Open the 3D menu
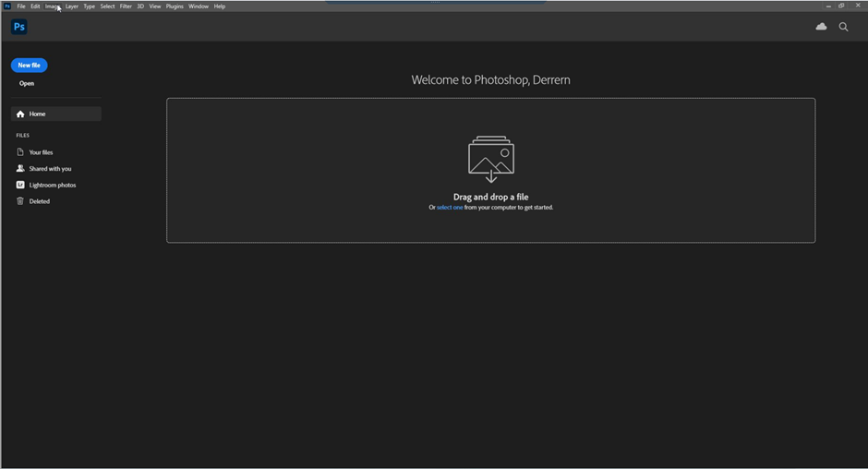The width and height of the screenshot is (868, 469). 140,6
